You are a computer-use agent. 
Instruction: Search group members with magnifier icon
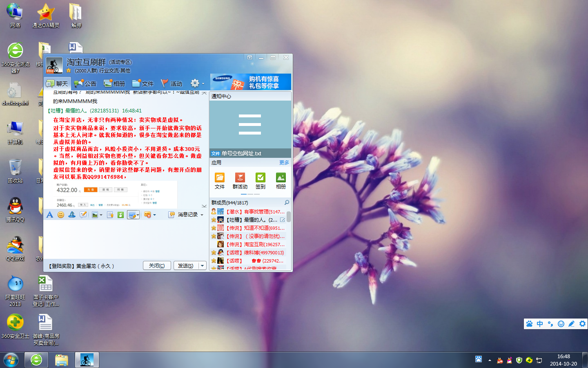pyautogui.click(x=287, y=202)
